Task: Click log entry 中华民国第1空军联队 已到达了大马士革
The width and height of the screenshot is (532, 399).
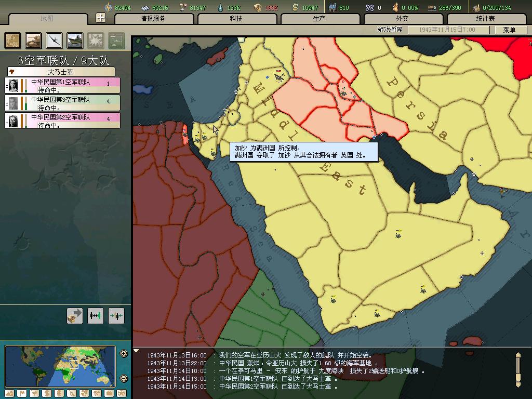Action: (x=243, y=379)
